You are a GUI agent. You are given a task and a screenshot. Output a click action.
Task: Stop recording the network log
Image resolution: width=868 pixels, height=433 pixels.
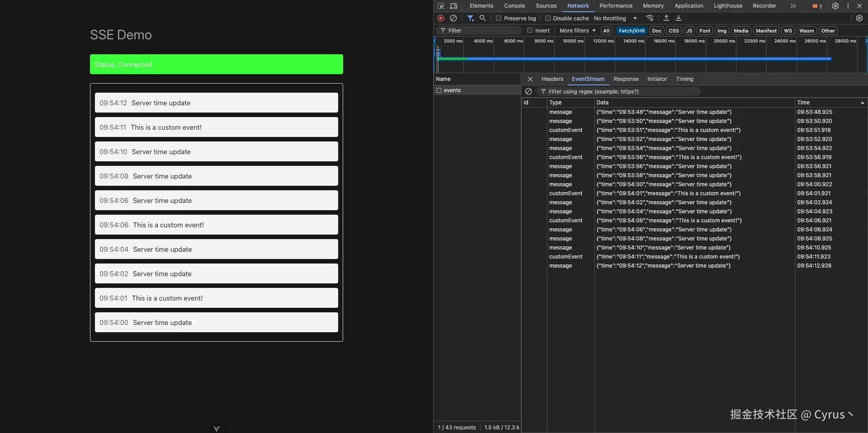441,18
